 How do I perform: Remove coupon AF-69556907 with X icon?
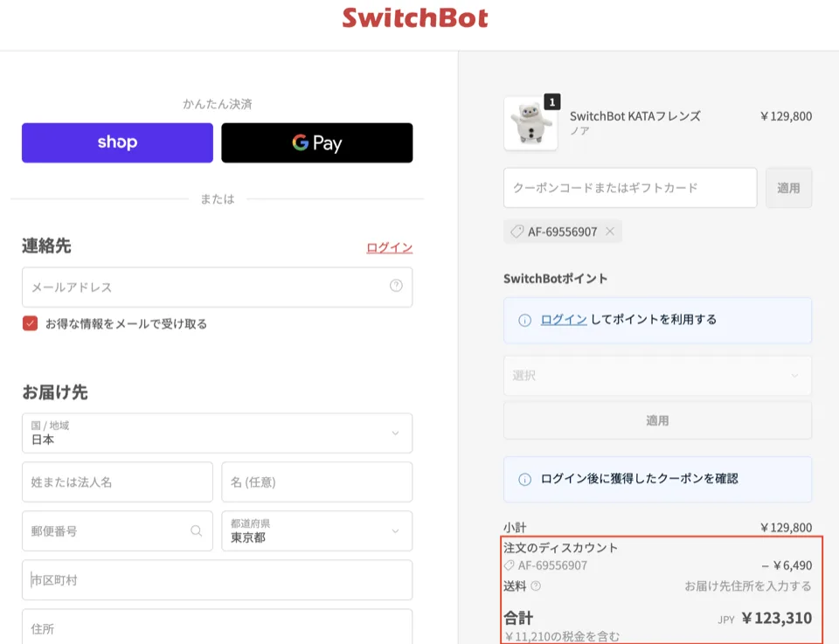coord(610,232)
